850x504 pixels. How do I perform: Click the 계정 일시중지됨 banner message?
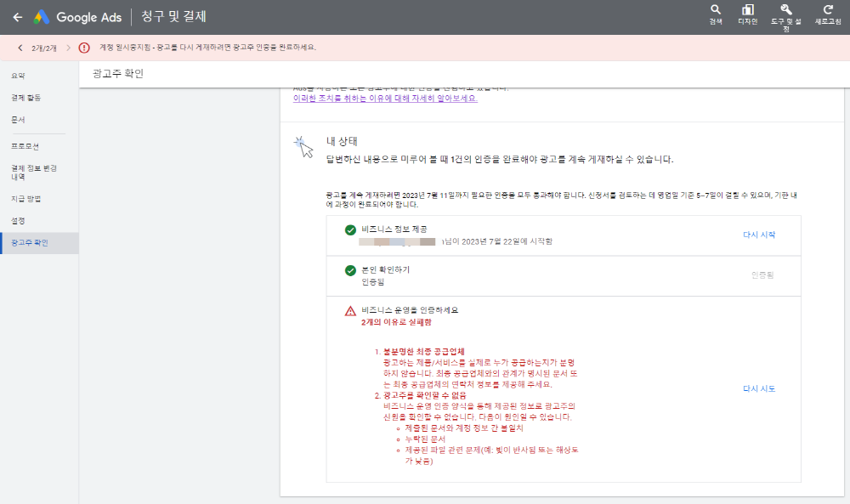coord(207,48)
